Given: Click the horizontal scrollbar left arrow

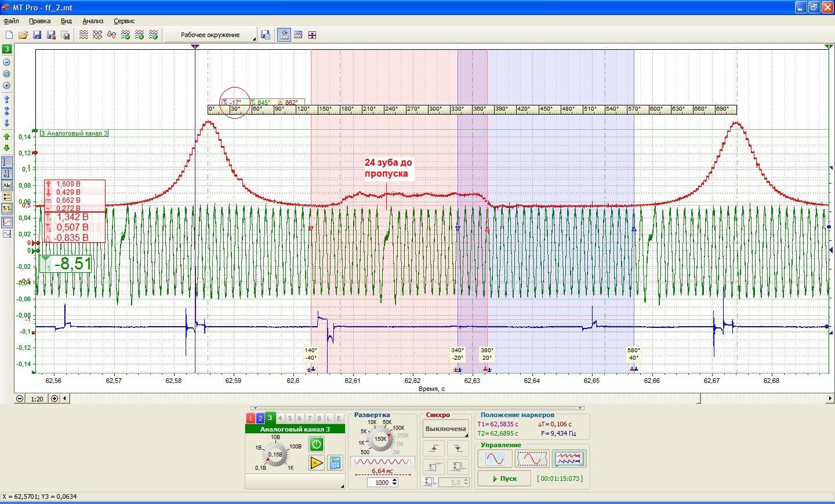Looking at the screenshot, I should [x=65, y=399].
